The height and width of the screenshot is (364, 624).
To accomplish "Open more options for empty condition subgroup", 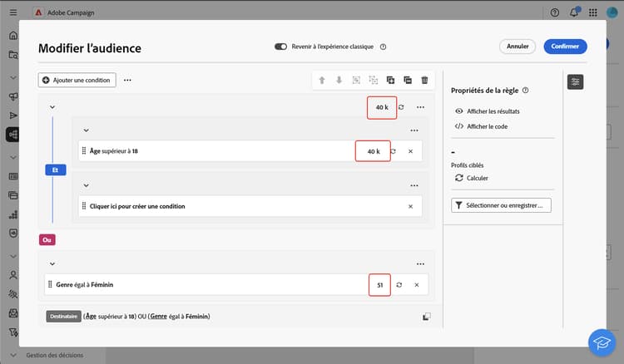I will pyautogui.click(x=414, y=185).
